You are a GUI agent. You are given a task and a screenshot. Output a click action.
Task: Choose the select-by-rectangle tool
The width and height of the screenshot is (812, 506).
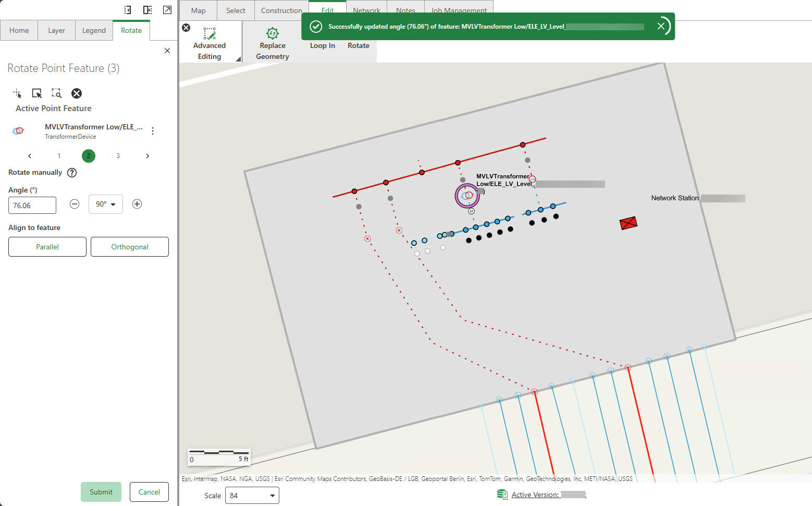[x=37, y=93]
